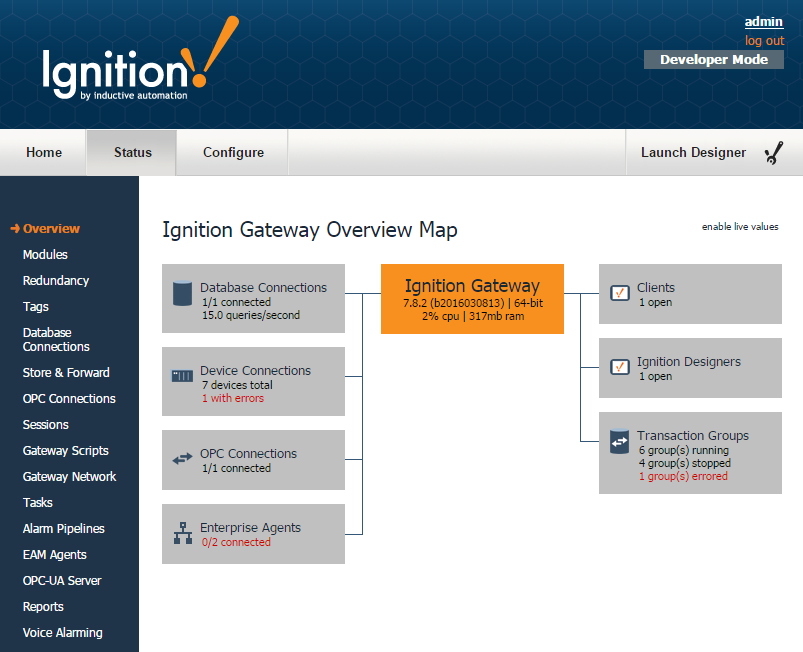Open the Home tab
Image resolution: width=803 pixels, height=652 pixels.
[x=44, y=153]
